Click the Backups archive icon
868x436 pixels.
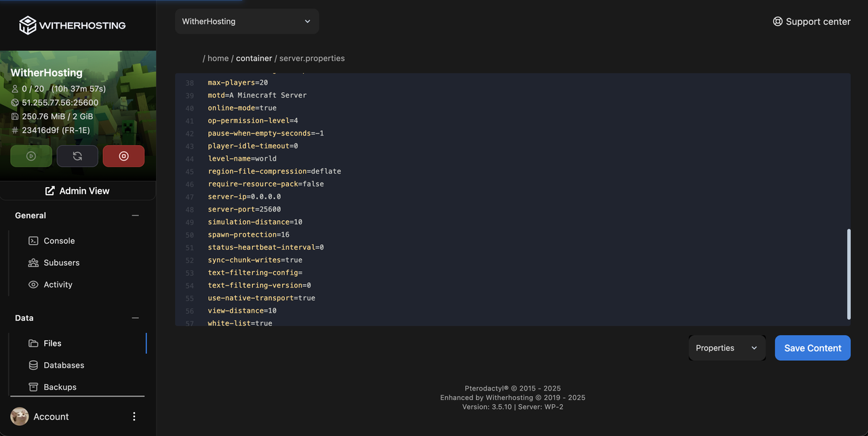tap(33, 387)
